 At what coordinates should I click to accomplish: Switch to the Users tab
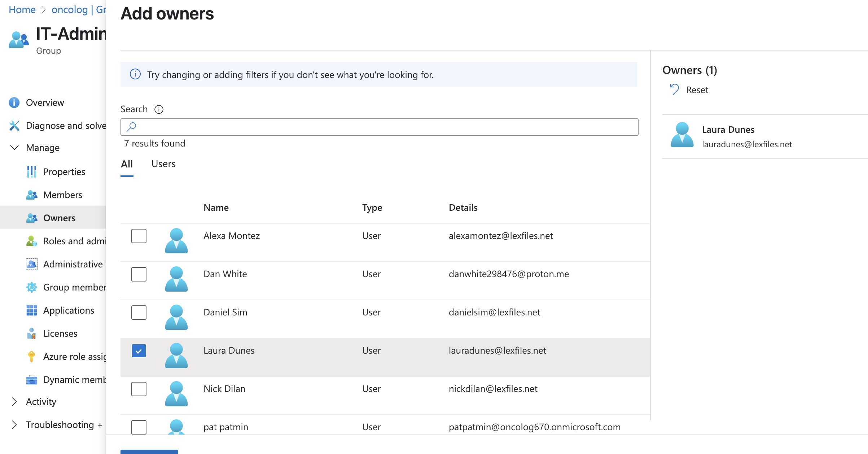(163, 164)
